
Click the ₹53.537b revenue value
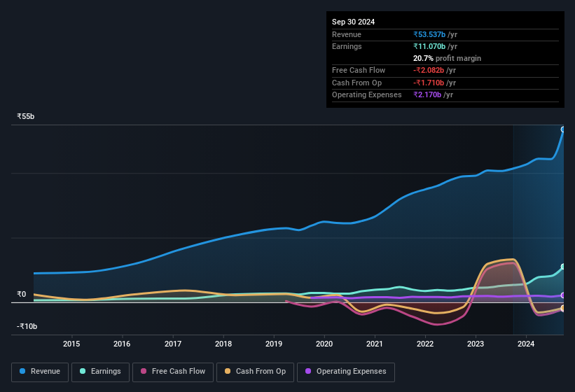click(x=429, y=34)
